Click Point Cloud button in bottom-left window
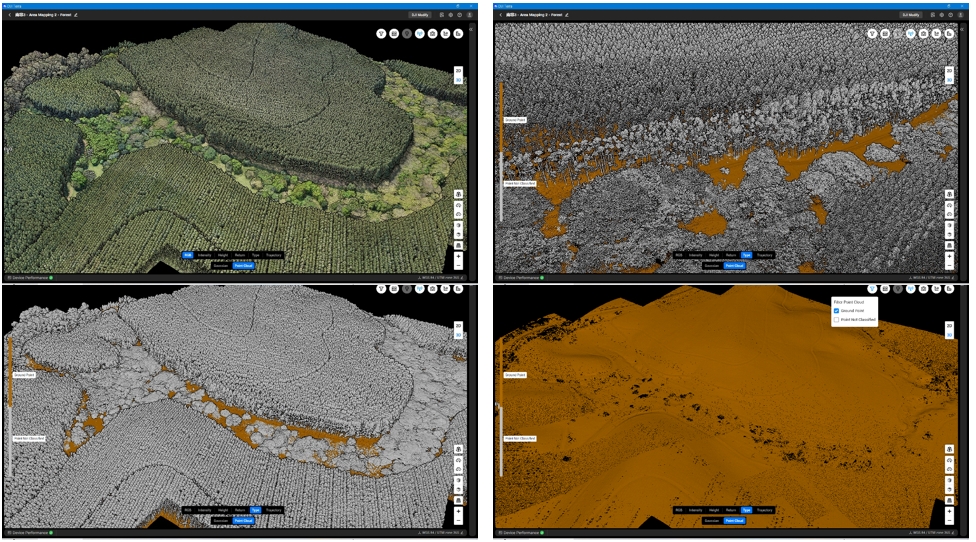The width and height of the screenshot is (976, 542). pyautogui.click(x=243, y=520)
